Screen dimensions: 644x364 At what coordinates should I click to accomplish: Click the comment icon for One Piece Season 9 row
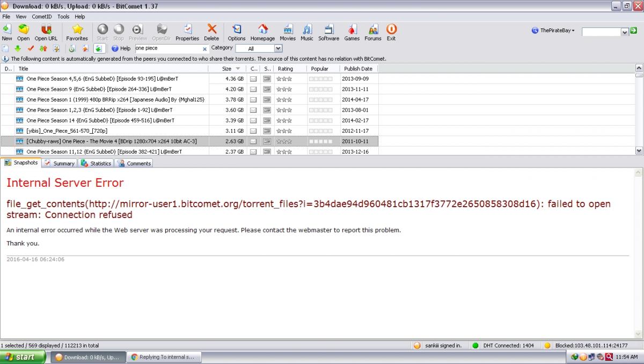tap(253, 89)
